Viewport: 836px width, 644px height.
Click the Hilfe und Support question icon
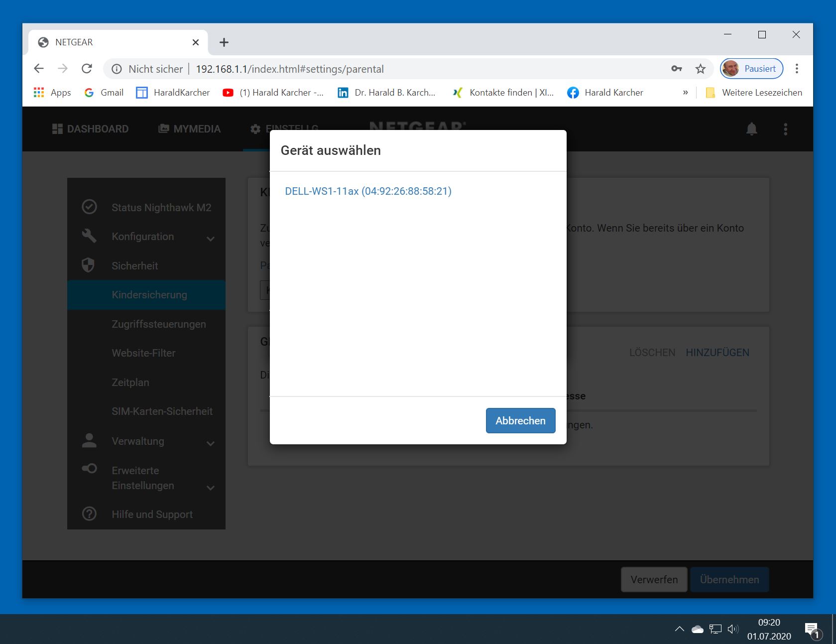point(89,514)
